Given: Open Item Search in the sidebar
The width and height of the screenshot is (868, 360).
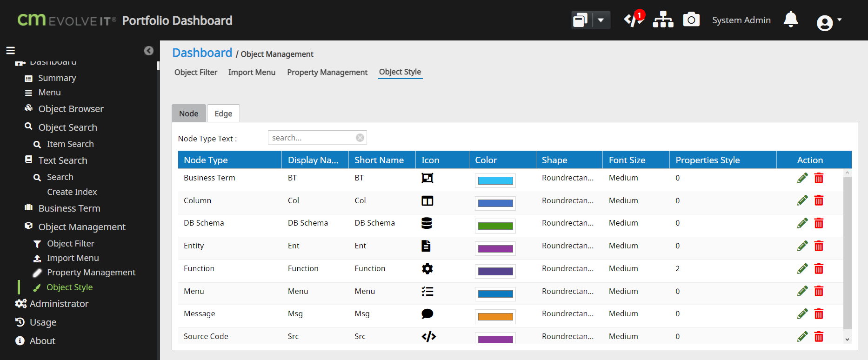Looking at the screenshot, I should (x=70, y=144).
